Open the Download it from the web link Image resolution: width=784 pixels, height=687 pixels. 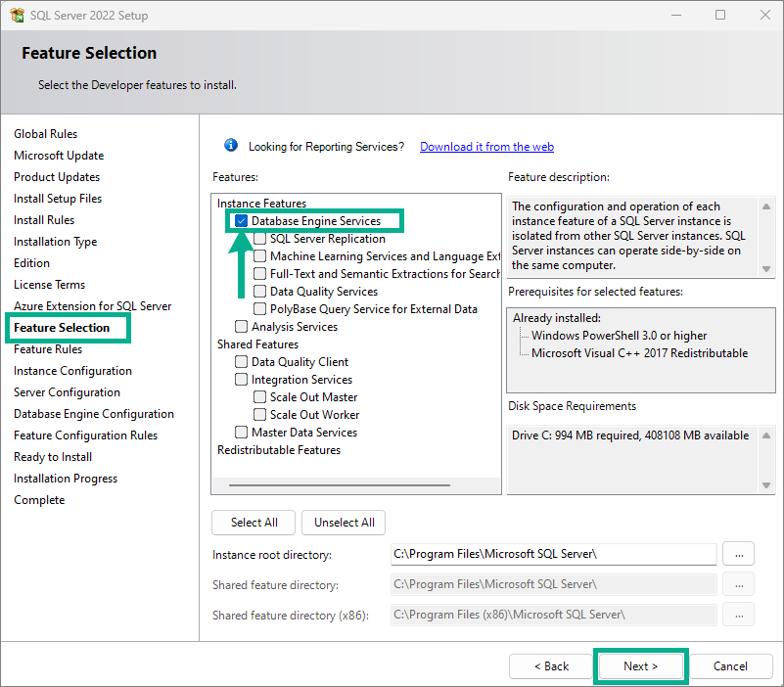486,147
